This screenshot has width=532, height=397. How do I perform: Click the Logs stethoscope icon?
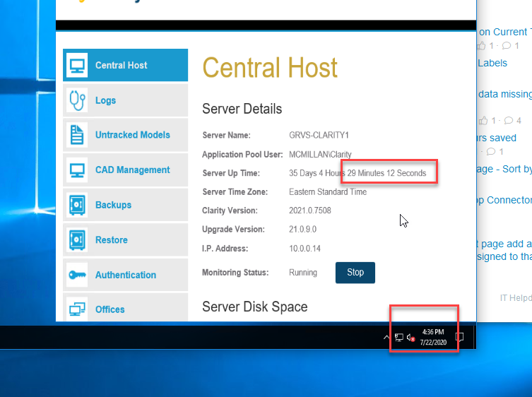click(x=76, y=100)
